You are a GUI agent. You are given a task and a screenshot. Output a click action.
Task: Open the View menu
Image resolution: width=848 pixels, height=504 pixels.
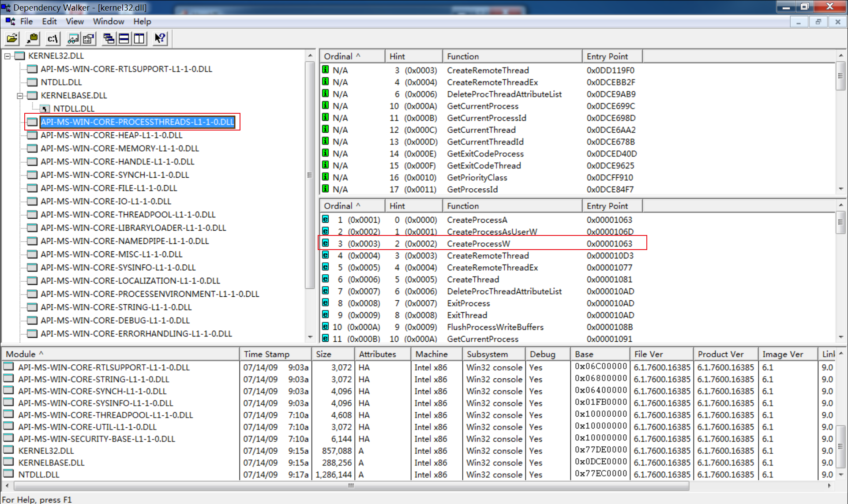click(x=74, y=21)
